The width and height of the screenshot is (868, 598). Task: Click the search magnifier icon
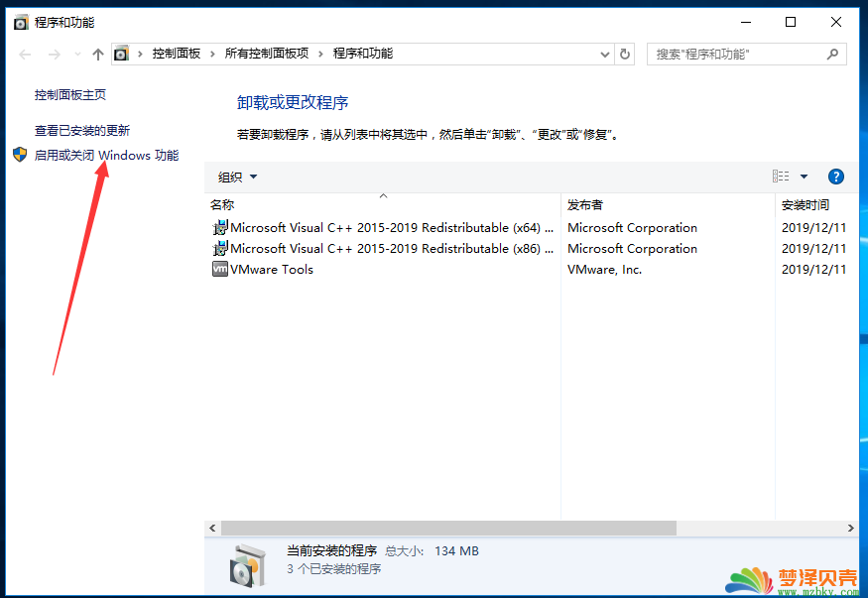[x=832, y=55]
